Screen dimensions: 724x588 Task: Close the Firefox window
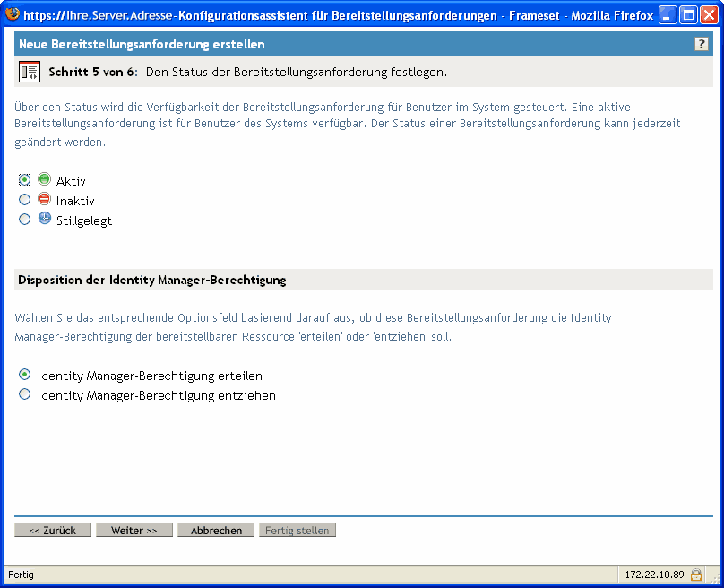tap(709, 15)
